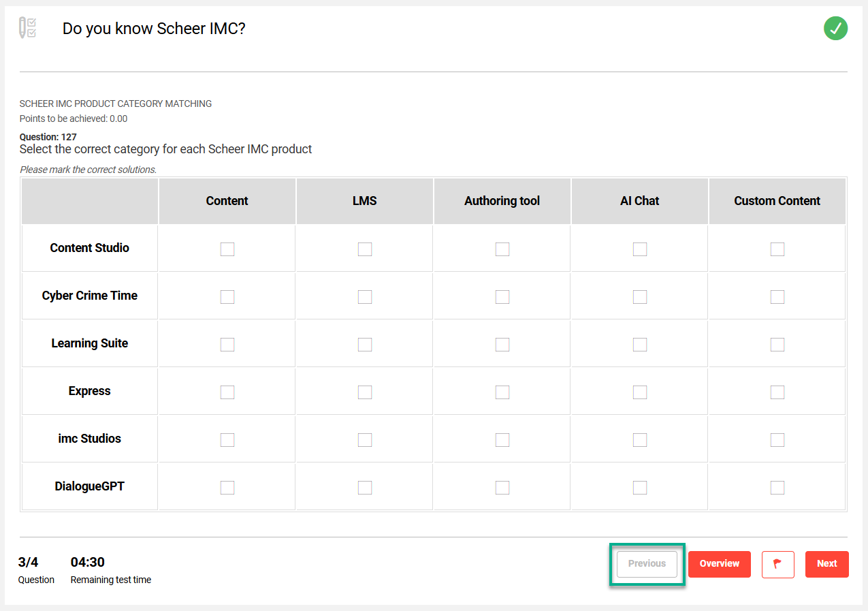Click the AI Chat column header
The width and height of the screenshot is (868, 611).
(x=640, y=201)
